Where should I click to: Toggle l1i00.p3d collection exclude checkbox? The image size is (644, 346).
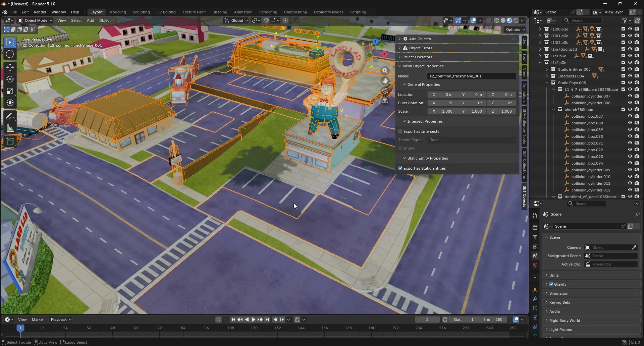click(x=623, y=29)
